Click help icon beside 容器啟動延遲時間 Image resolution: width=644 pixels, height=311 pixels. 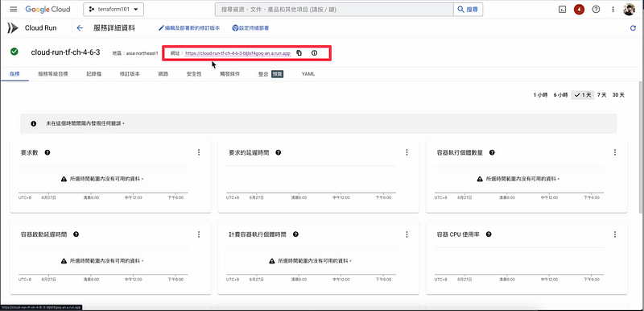tap(76, 234)
